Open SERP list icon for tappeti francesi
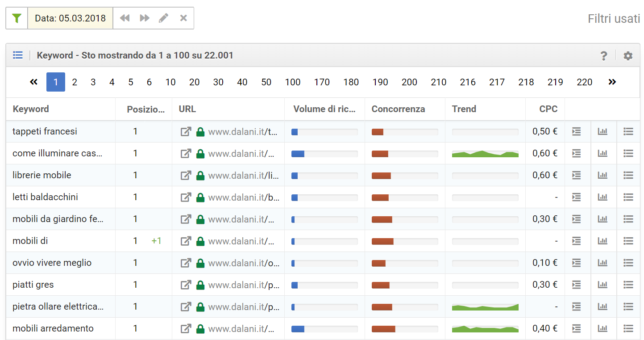 point(577,131)
